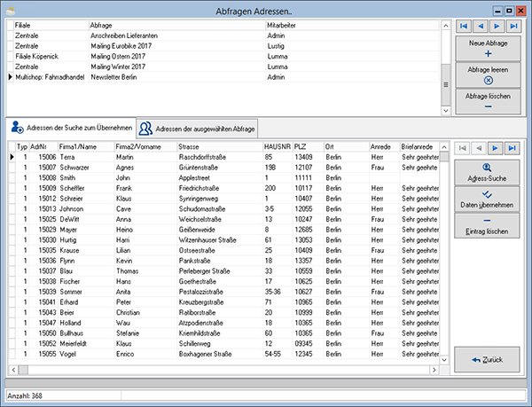Open Adress-Suche
The width and height of the screenshot is (532, 407).
point(487,173)
